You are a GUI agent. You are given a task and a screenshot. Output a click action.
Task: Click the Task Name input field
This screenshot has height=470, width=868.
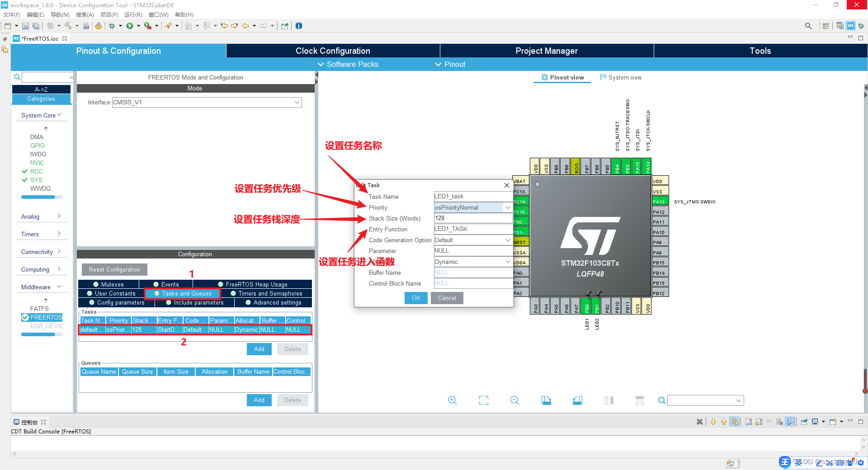473,196
